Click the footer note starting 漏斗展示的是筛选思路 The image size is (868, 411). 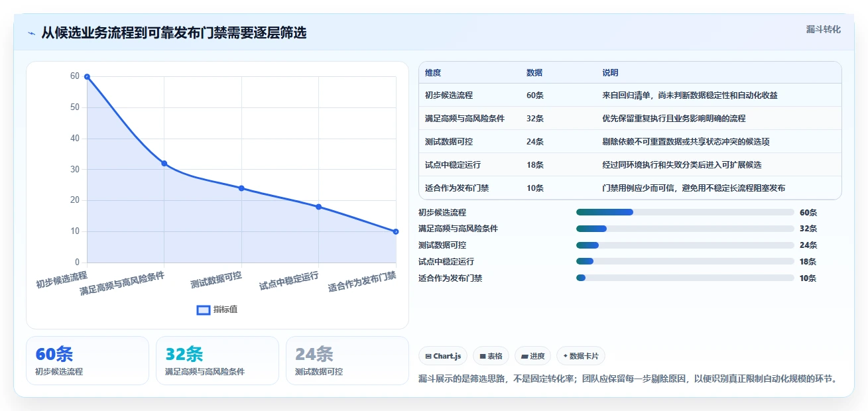(627, 379)
